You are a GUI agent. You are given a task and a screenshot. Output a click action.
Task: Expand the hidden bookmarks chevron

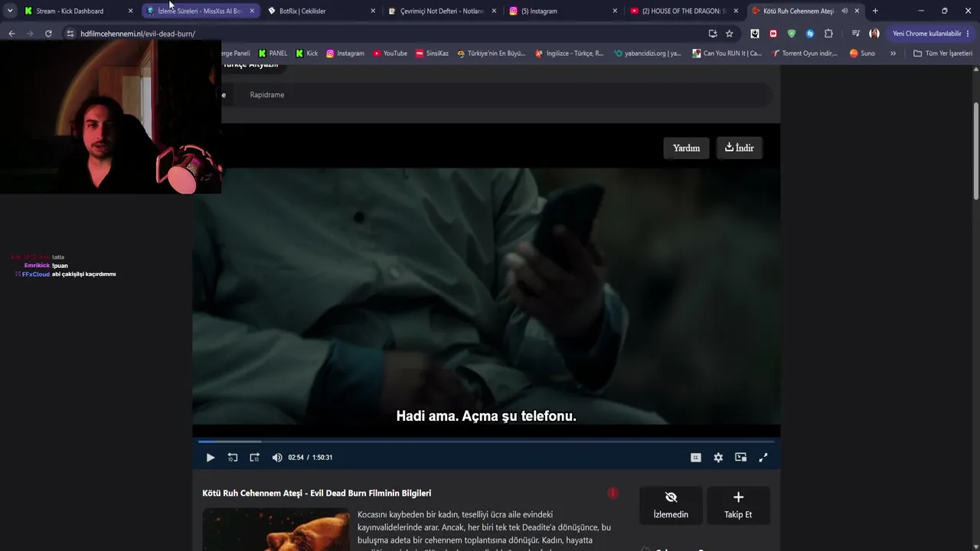tap(893, 54)
